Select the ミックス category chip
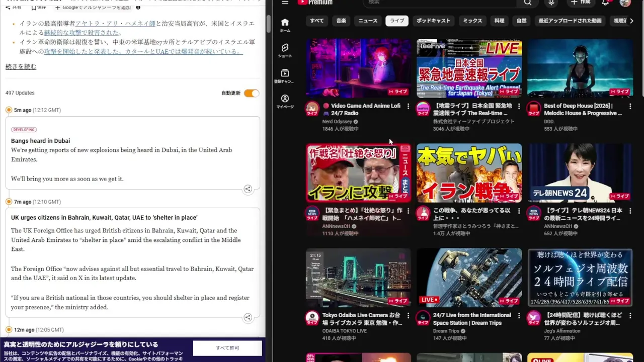The width and height of the screenshot is (644, 362). tap(472, 21)
